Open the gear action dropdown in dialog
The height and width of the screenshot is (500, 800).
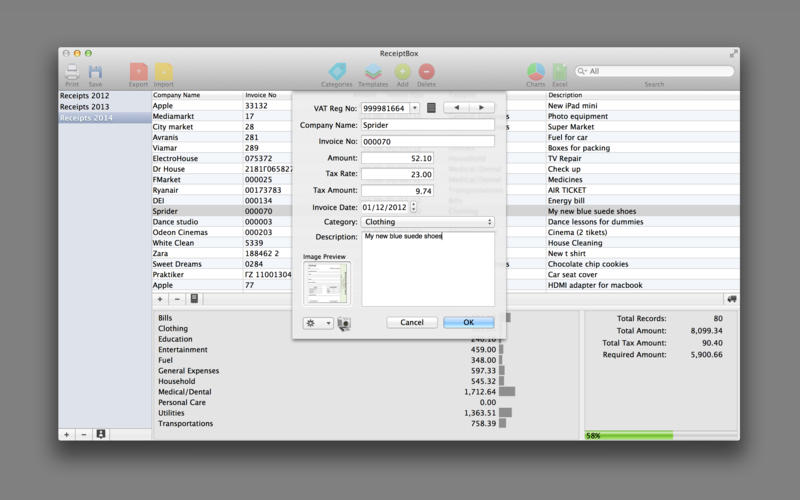(x=317, y=323)
